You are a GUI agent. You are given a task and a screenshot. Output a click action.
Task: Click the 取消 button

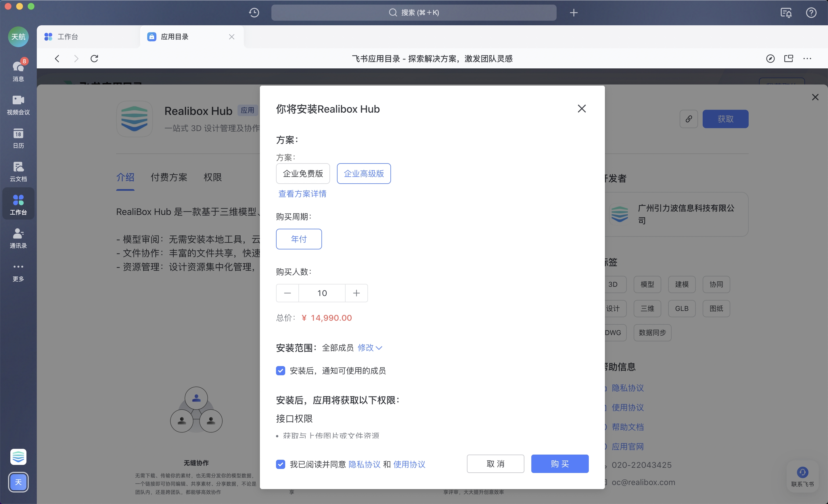click(495, 464)
